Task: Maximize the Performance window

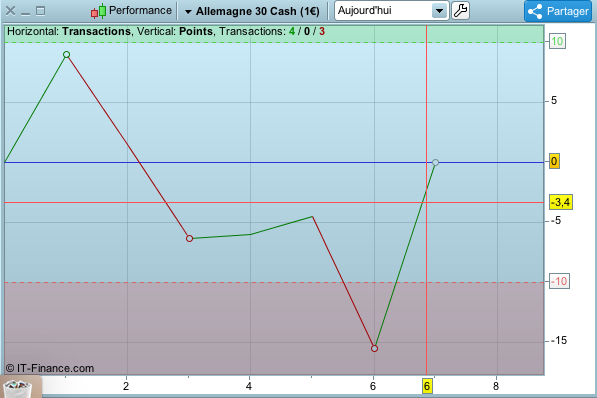Action: click(x=40, y=11)
